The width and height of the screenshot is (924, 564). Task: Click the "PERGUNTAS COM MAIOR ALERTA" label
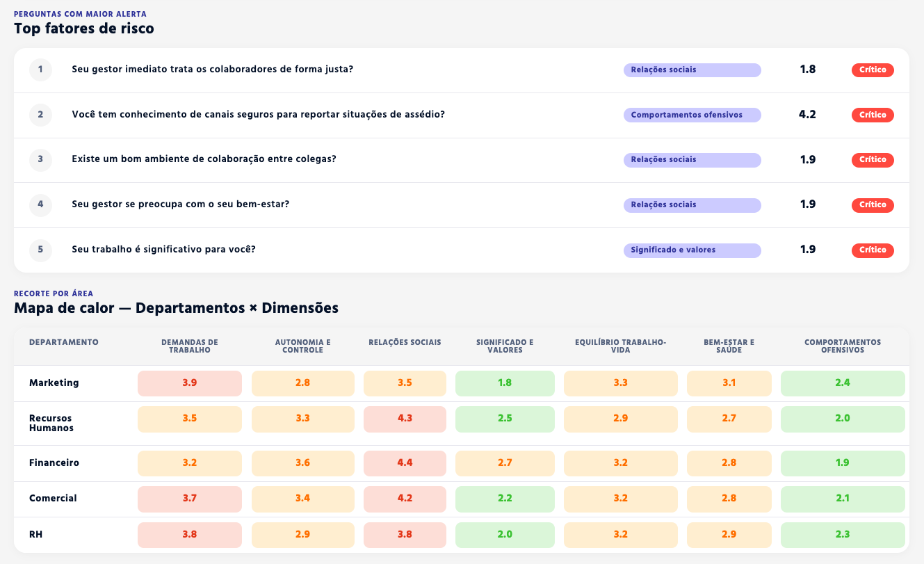click(x=79, y=13)
